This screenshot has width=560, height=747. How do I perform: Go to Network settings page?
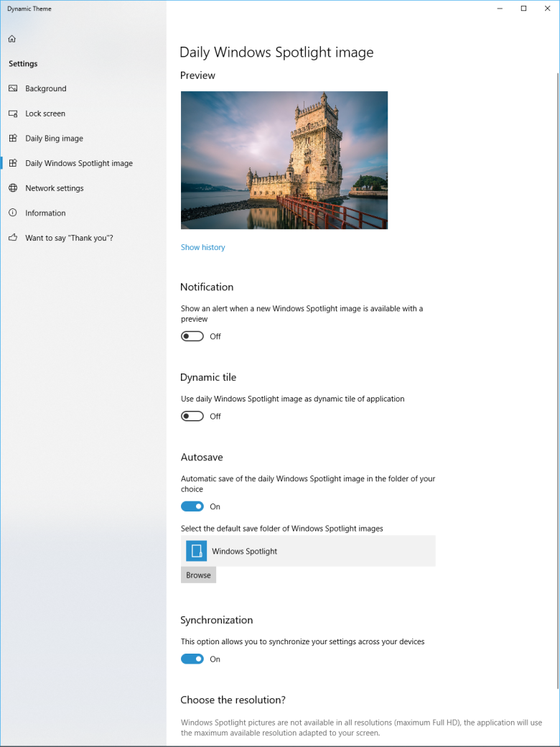point(55,188)
